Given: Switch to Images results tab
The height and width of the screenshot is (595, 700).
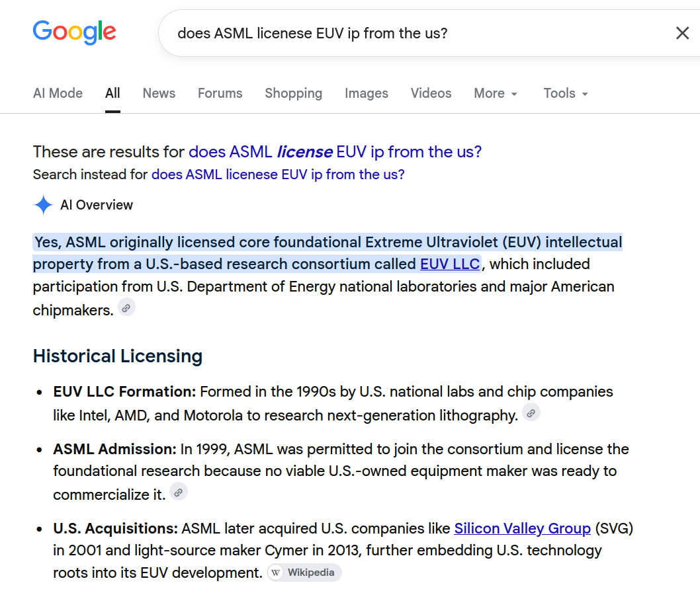Looking at the screenshot, I should (367, 93).
